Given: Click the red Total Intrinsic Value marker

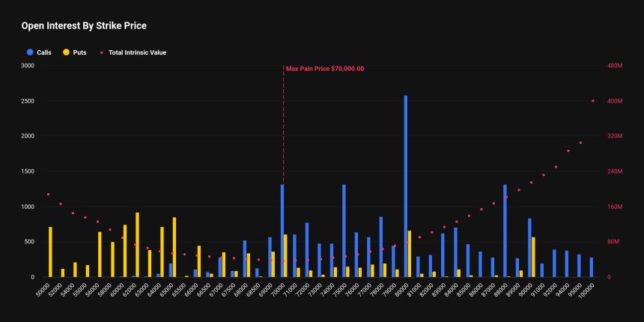Looking at the screenshot, I should (x=102, y=52).
